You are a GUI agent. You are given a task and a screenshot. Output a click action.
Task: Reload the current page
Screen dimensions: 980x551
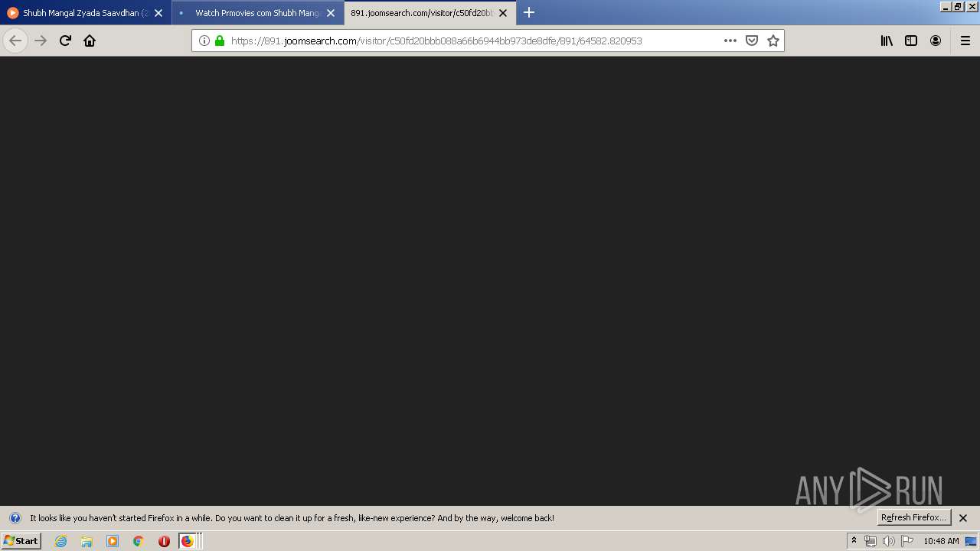65,41
